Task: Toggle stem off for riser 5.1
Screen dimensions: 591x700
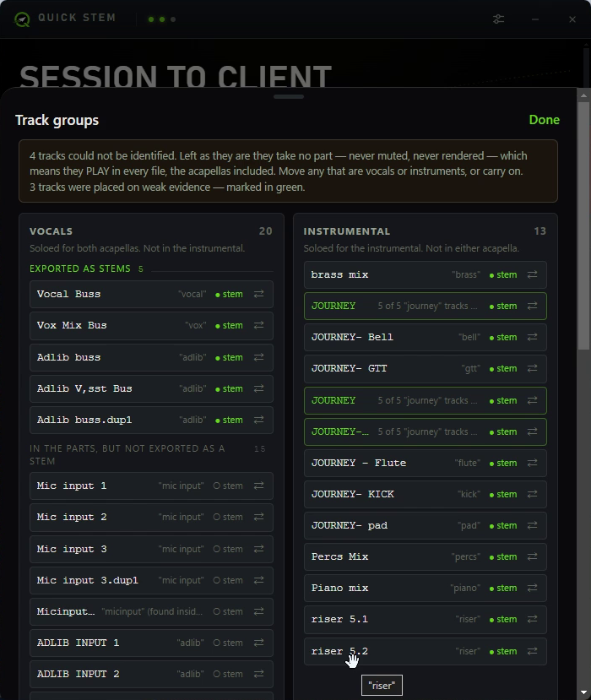Action: click(x=503, y=619)
